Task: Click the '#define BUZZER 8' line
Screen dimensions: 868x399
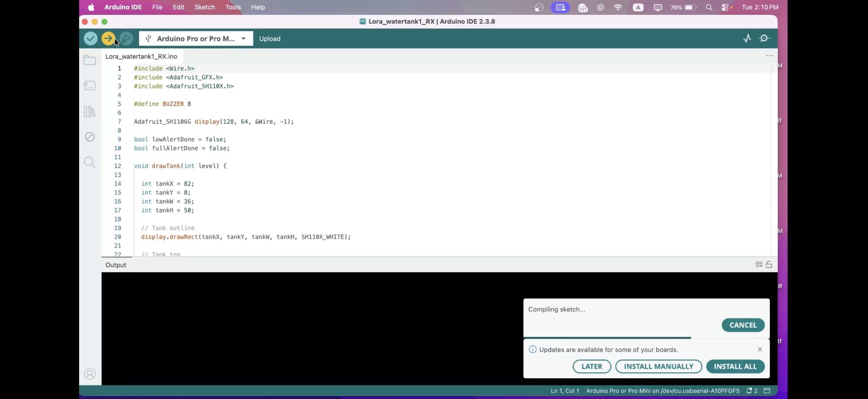Action: (162, 104)
